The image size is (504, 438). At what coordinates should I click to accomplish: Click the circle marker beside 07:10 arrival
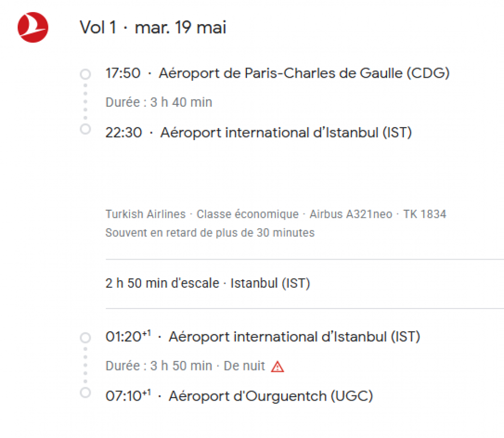pyautogui.click(x=85, y=392)
